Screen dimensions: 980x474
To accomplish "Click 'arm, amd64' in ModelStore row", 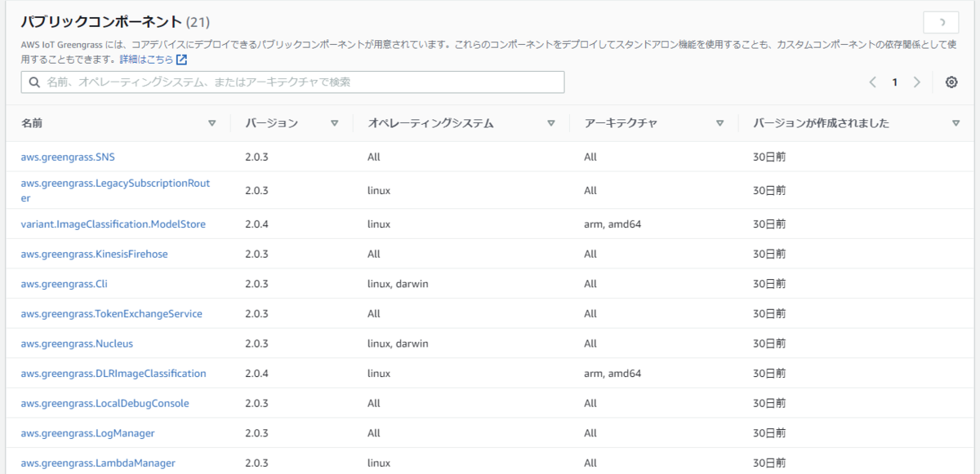I will [x=612, y=224].
